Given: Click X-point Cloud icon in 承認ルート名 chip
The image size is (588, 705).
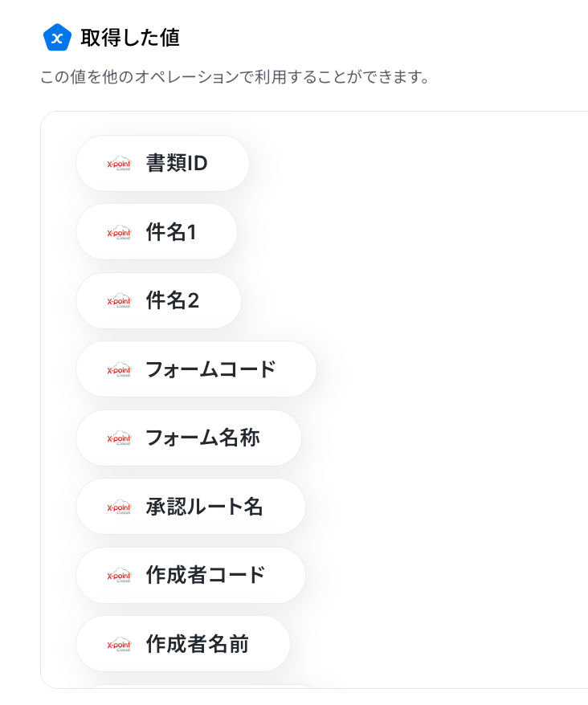Looking at the screenshot, I should (x=119, y=507).
